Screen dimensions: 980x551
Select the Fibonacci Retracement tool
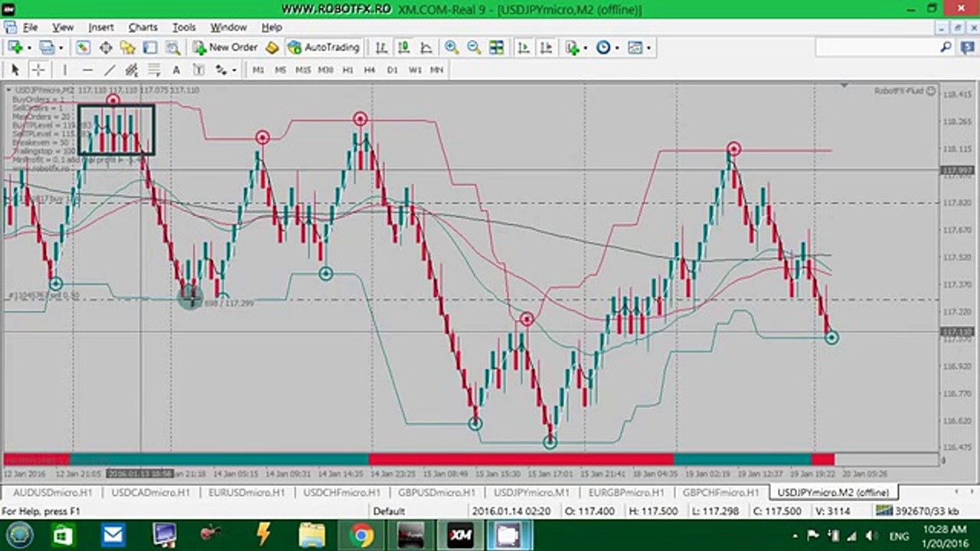(154, 70)
